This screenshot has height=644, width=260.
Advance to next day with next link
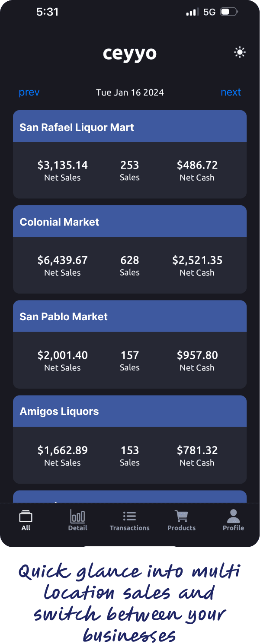click(231, 92)
